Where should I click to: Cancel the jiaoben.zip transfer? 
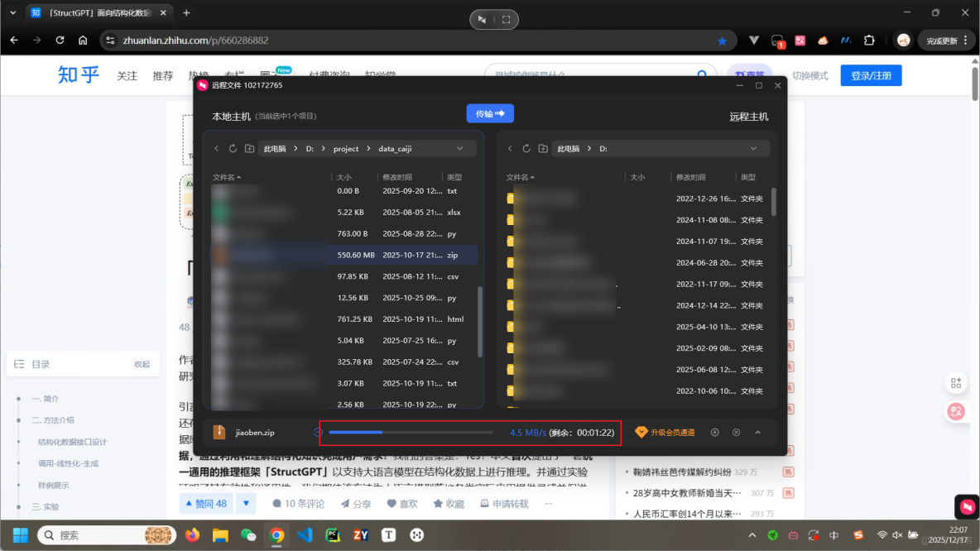[x=737, y=432]
